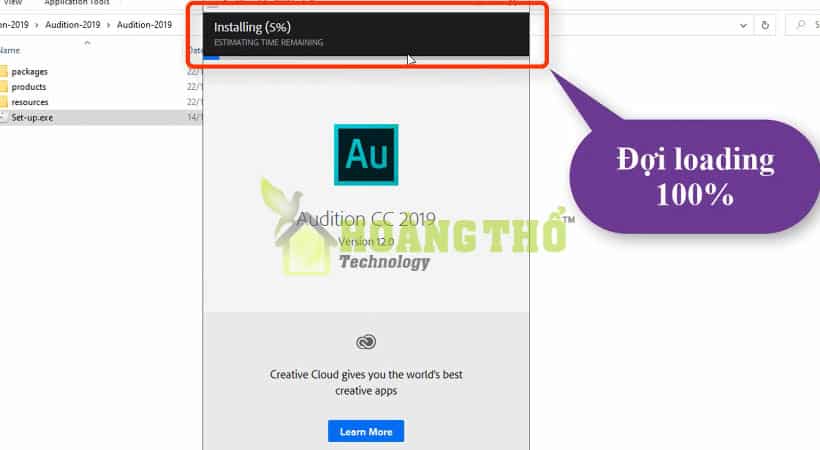The width and height of the screenshot is (820, 450).
Task: Navigate to the middle Audition-2019 breadcrumb
Action: 73,25
